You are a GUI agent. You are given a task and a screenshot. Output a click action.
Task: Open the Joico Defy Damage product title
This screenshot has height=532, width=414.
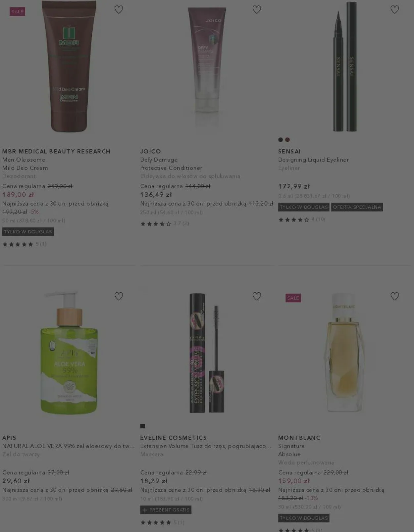pyautogui.click(x=171, y=164)
